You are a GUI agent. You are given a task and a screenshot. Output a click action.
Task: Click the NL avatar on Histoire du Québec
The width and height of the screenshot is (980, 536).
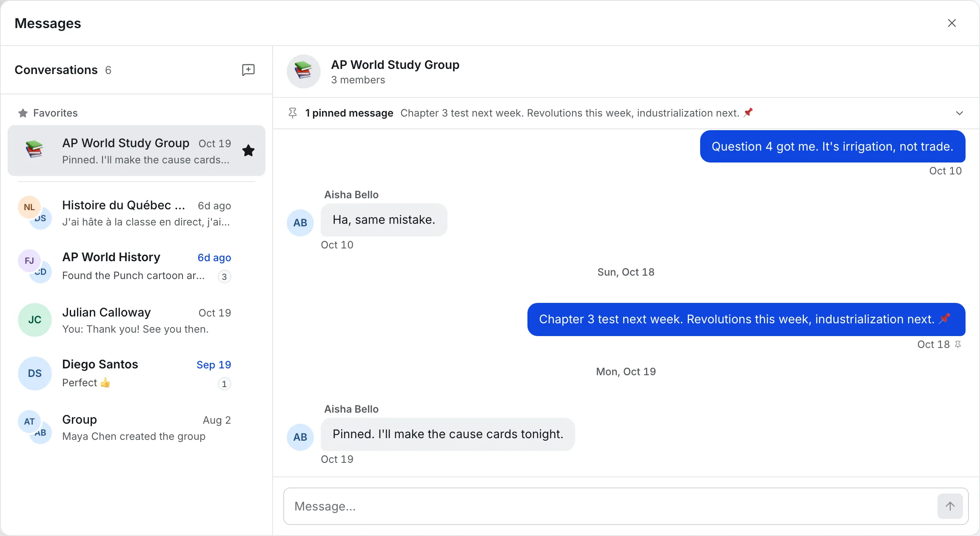coord(29,207)
